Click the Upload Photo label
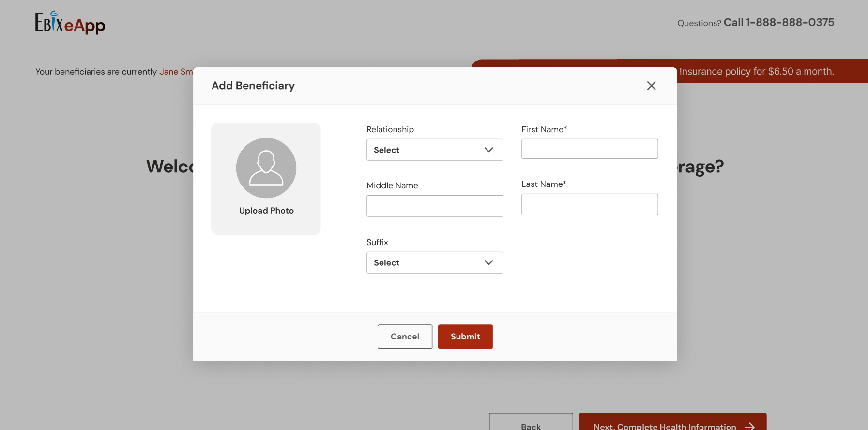This screenshot has width=868, height=430. (x=266, y=211)
